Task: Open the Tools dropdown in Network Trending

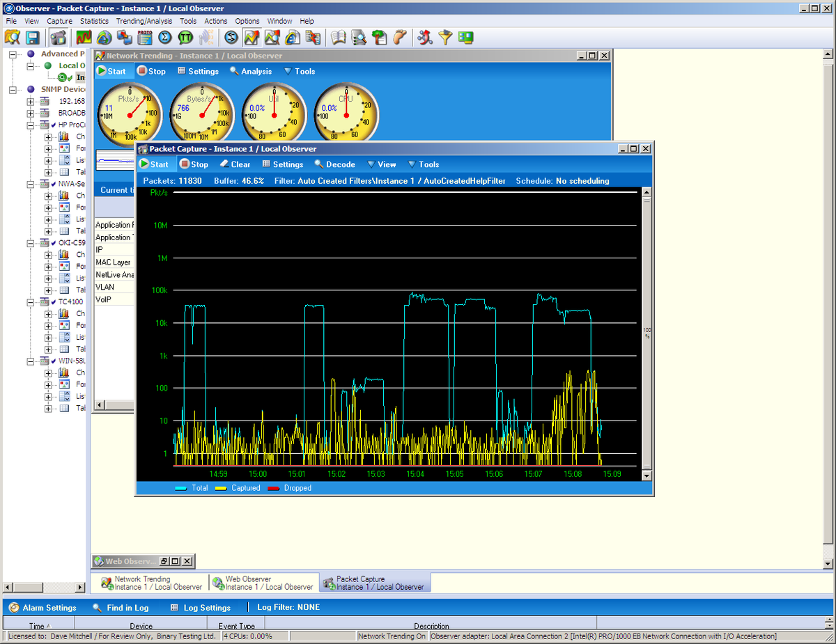Action: [x=300, y=70]
